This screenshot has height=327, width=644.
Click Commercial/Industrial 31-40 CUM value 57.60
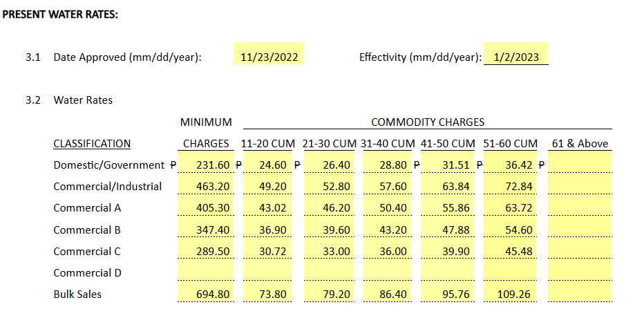(388, 184)
